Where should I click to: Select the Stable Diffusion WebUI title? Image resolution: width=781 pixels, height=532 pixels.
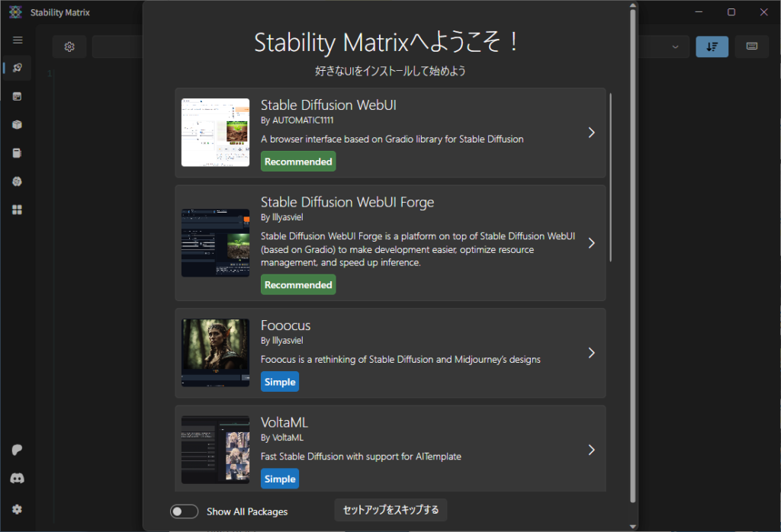click(329, 105)
